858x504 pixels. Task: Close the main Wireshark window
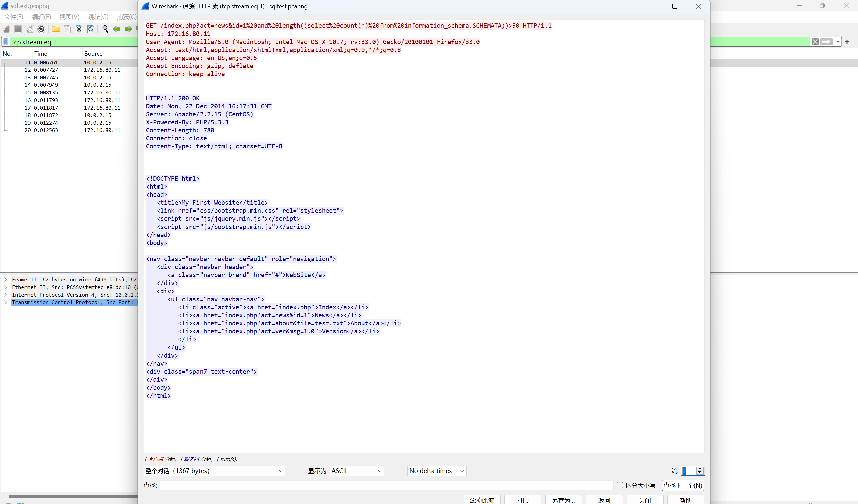click(846, 5)
